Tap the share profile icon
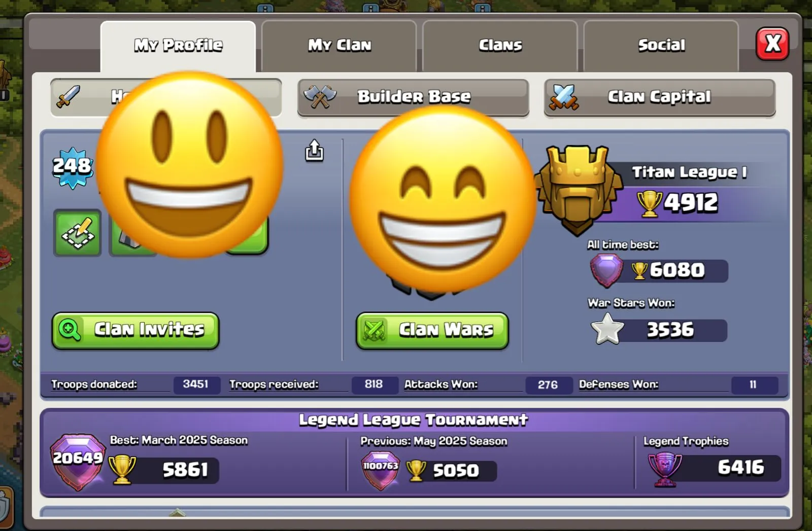This screenshot has height=531, width=812. [314, 151]
